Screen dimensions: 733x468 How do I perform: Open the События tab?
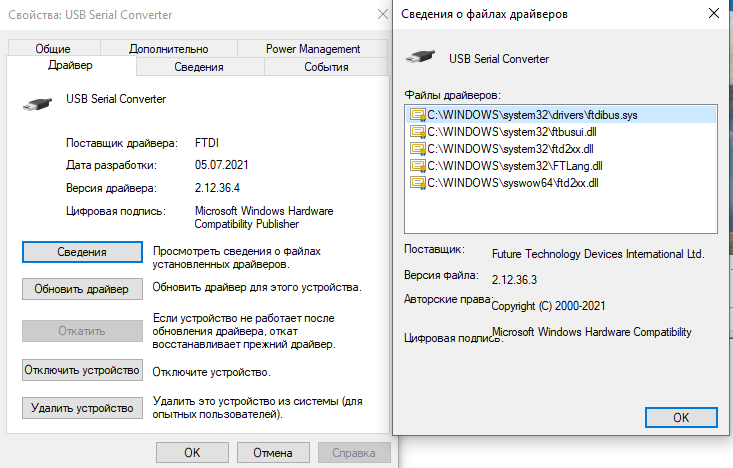326,67
